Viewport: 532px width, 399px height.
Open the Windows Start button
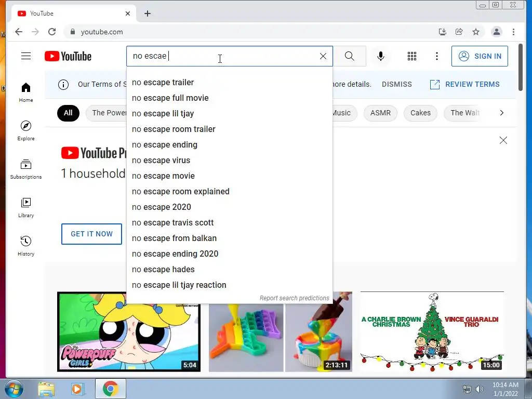14,389
